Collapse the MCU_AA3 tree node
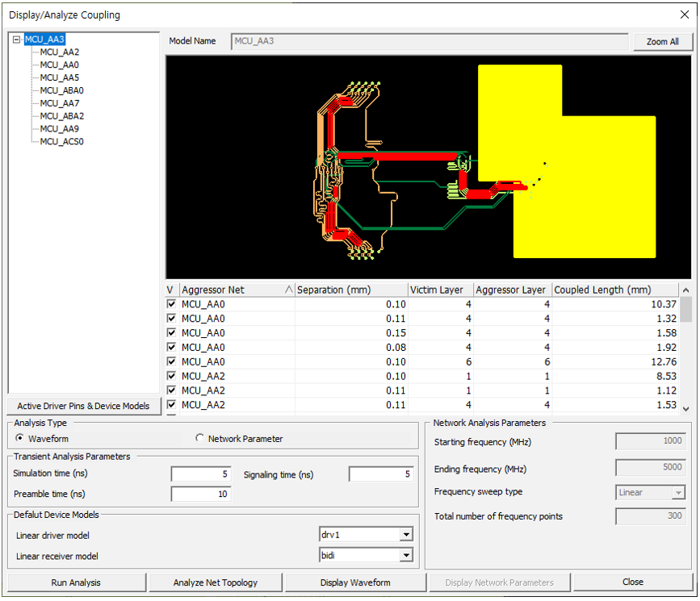Image resolution: width=700 pixels, height=601 pixels. coord(18,40)
